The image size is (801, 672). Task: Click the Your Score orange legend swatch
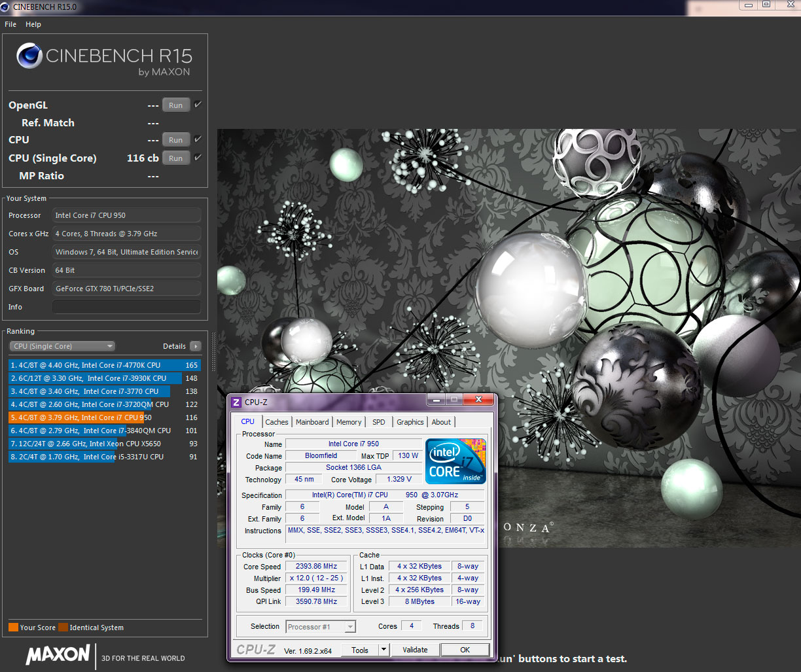[x=13, y=628]
